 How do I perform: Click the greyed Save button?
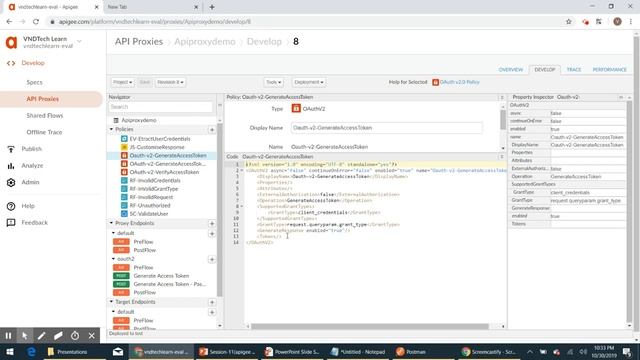point(144,82)
